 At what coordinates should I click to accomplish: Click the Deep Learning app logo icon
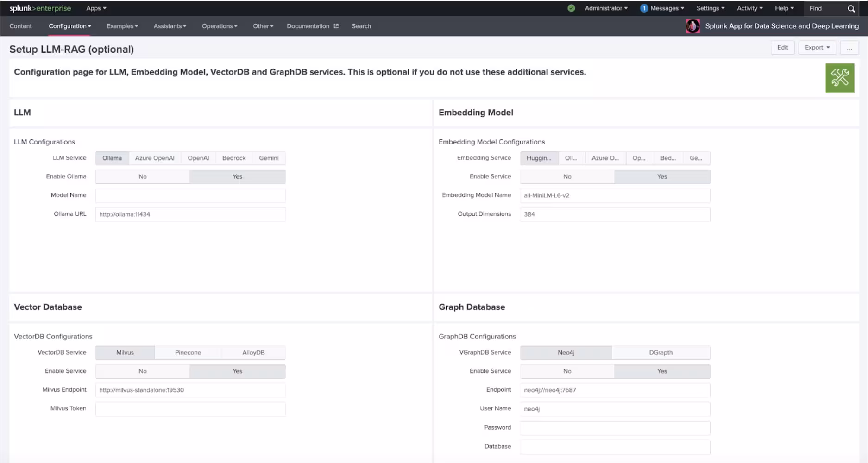pos(692,26)
